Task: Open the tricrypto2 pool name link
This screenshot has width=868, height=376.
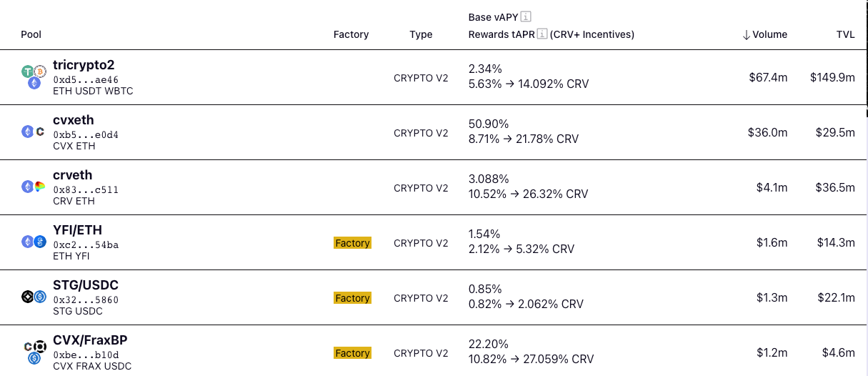Action: click(x=83, y=65)
